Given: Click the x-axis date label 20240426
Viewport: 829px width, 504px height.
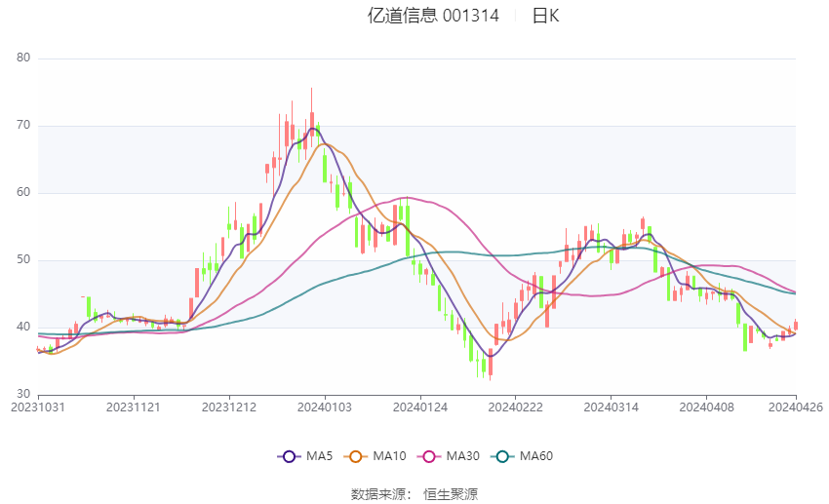Looking at the screenshot, I should 796,407.
